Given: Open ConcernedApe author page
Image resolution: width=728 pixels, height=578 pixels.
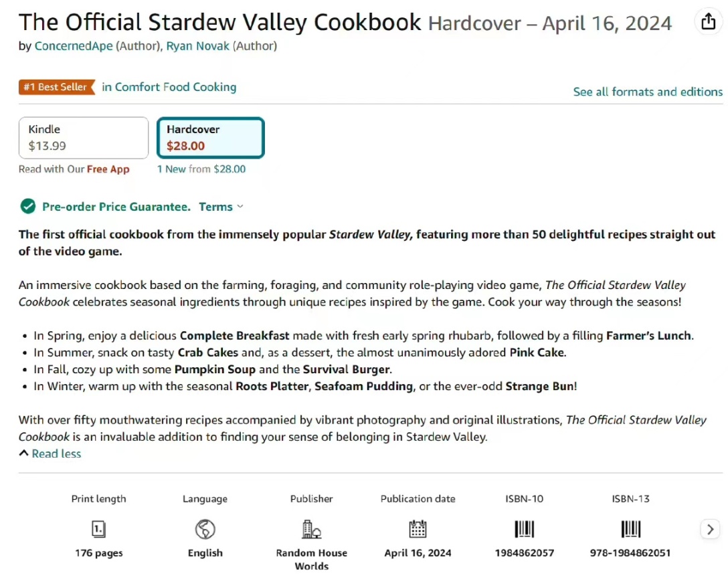Looking at the screenshot, I should coord(74,46).
